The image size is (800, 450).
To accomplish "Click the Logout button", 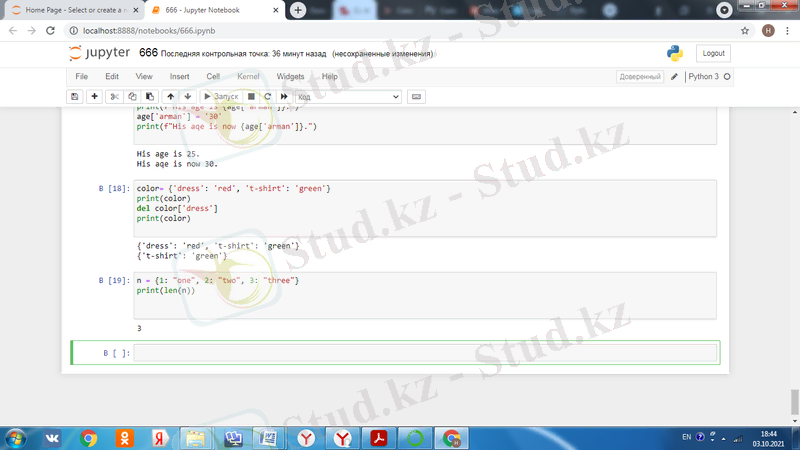I will tap(713, 53).
